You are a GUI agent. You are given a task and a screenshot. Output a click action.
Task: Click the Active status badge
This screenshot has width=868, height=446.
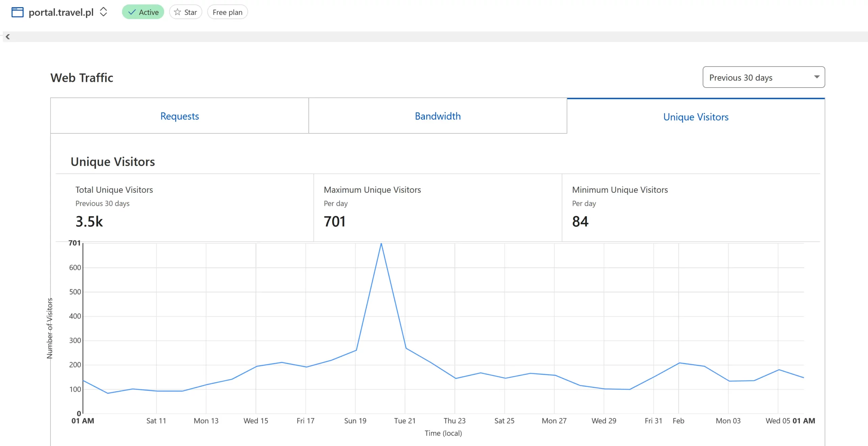143,12
